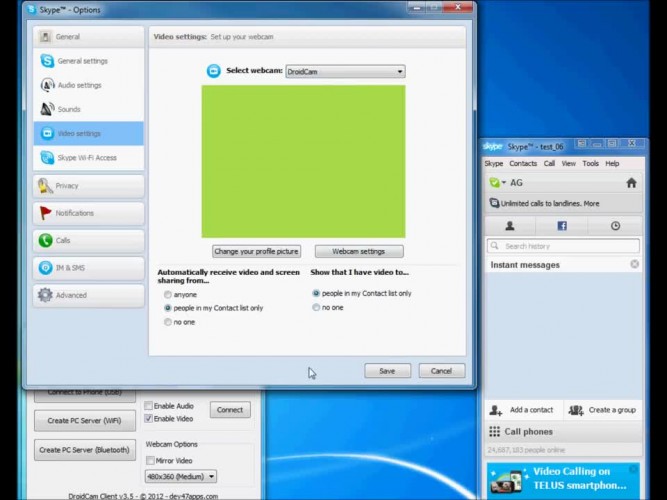Click the Search history field

(563, 246)
